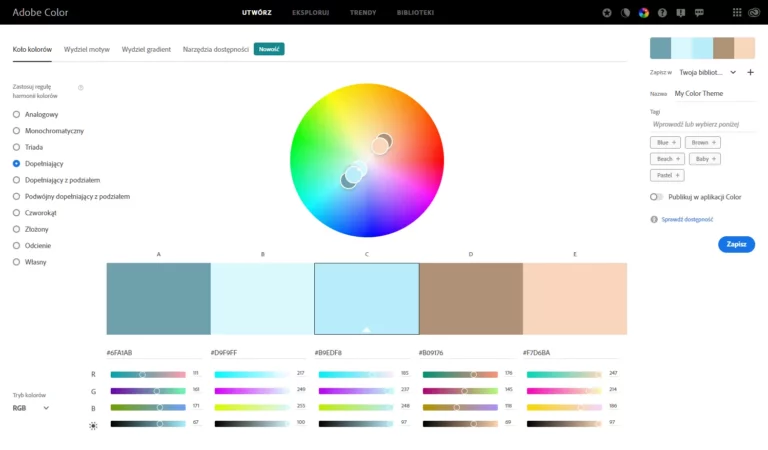Click the Creative Cloud icon
The width and height of the screenshot is (768, 450).
pos(753,13)
